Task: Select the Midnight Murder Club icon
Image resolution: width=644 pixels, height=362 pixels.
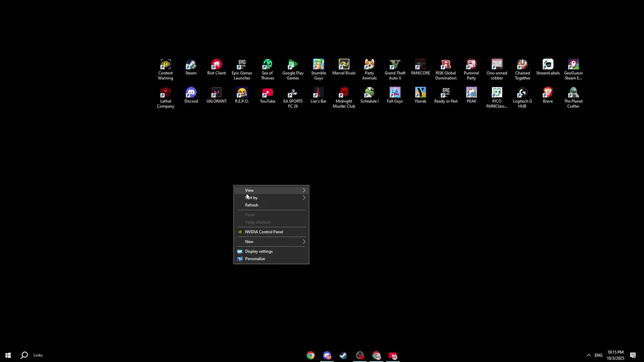Action: [x=344, y=98]
